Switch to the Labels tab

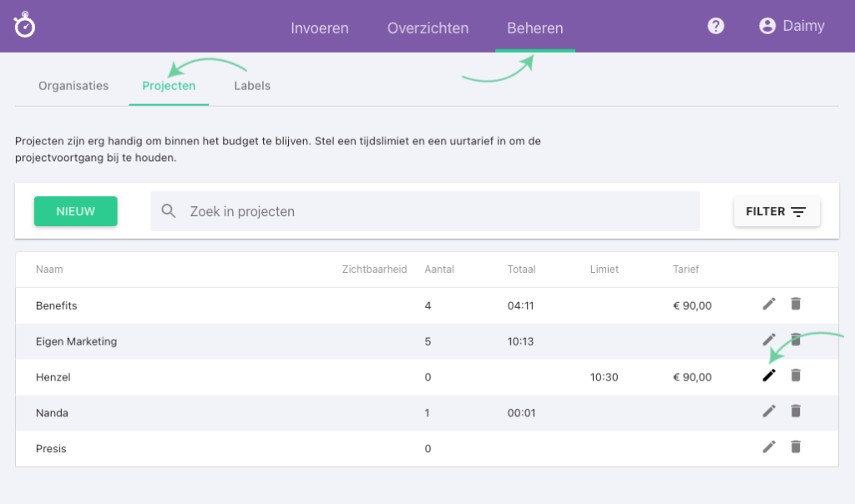tap(252, 86)
